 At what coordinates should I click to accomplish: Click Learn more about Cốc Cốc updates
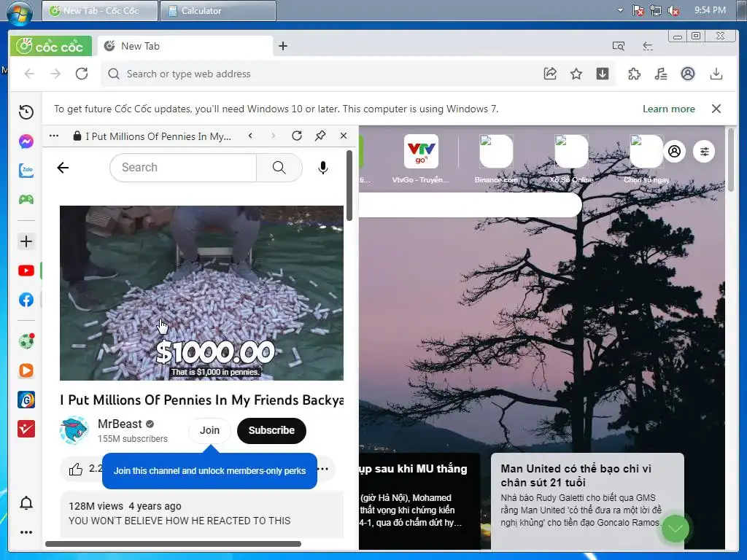click(x=668, y=109)
